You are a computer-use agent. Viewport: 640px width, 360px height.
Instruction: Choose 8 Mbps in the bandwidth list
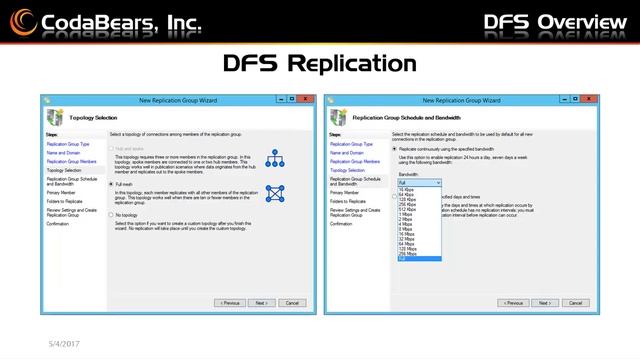point(419,229)
